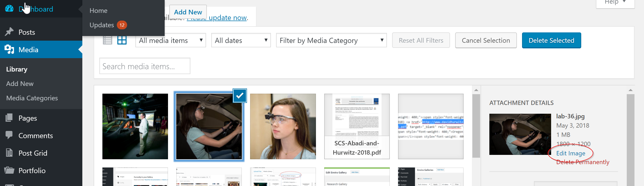Open Add New under Media
The width and height of the screenshot is (644, 186).
pos(20,84)
